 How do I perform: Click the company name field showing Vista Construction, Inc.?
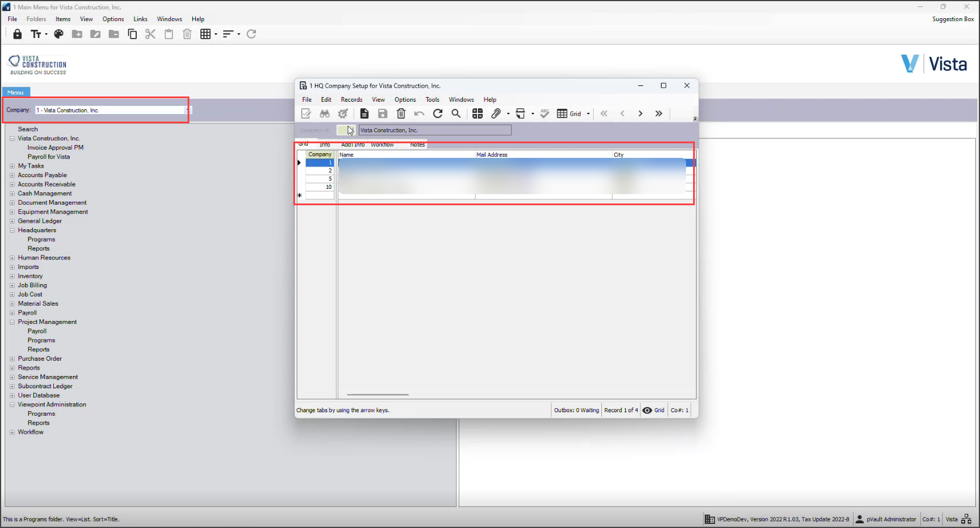point(435,130)
